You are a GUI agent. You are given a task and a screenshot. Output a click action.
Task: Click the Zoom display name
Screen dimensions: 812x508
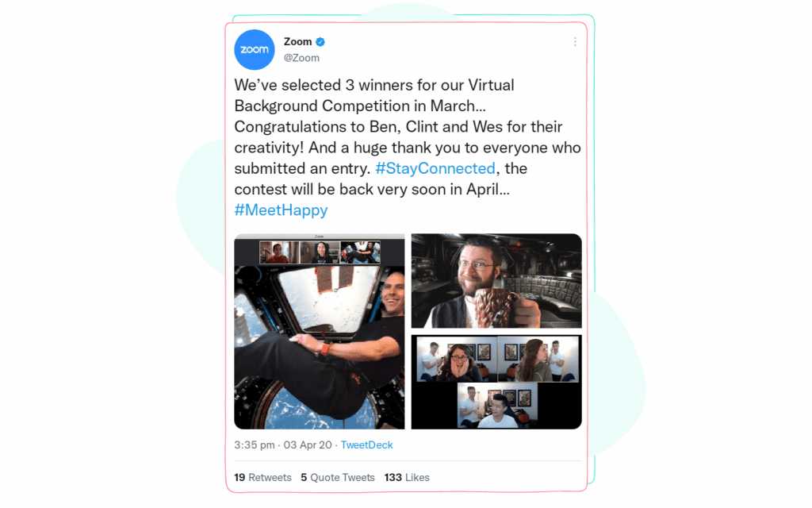click(x=298, y=42)
